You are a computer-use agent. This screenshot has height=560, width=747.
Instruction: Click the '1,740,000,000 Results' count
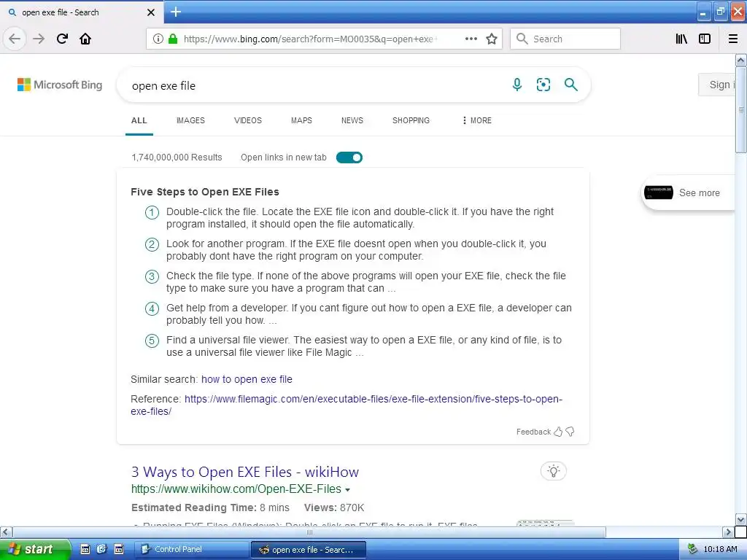tap(177, 157)
